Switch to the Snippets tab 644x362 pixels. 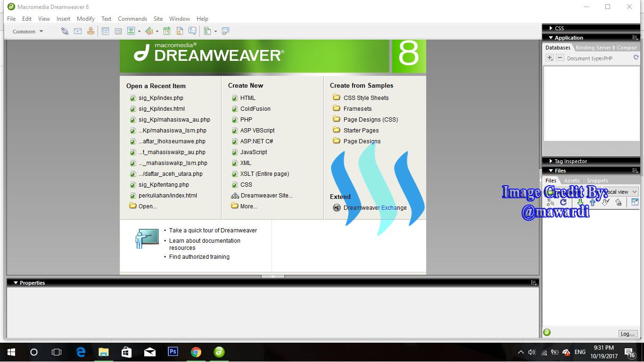597,181
